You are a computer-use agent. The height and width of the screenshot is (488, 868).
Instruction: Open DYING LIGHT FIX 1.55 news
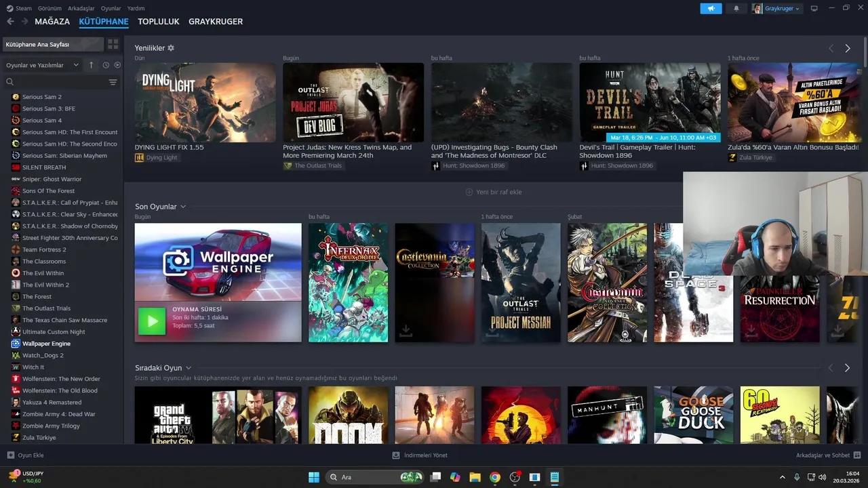tap(205, 102)
